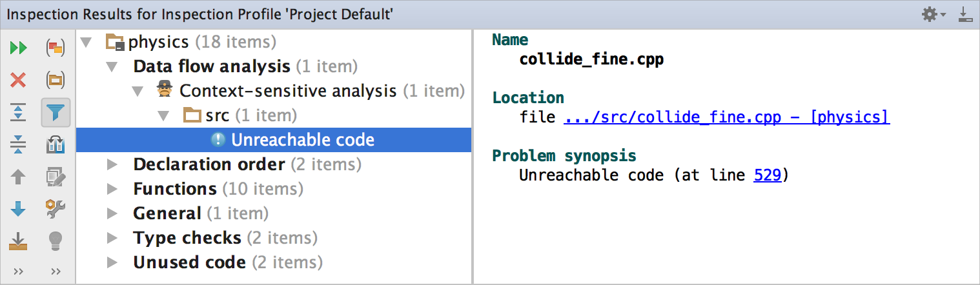Expand the Functions group
Viewport: 980px width, 285px height.
pos(112,189)
